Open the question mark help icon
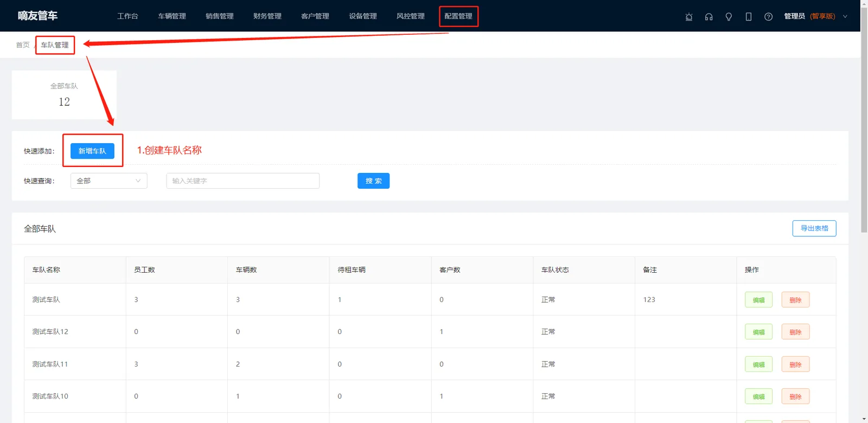This screenshot has height=423, width=868. [x=768, y=16]
